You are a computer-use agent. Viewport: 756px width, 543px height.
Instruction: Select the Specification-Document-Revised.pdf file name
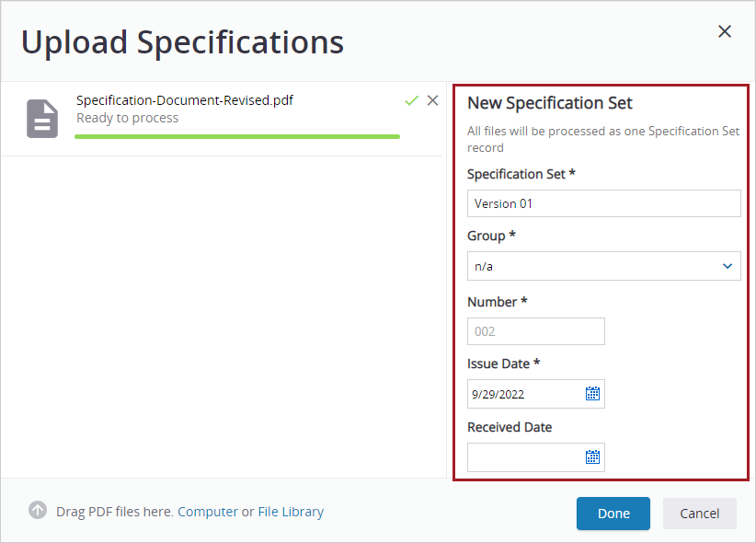[182, 99]
